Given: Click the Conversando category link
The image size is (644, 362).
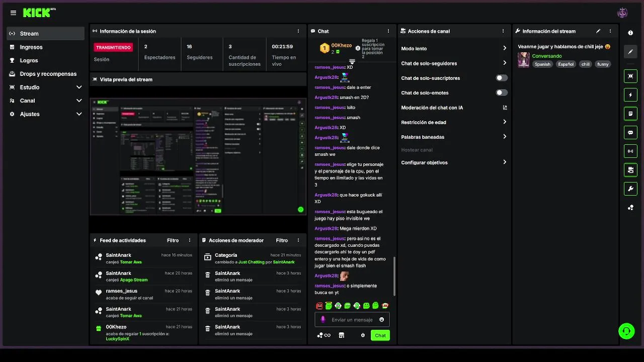Looking at the screenshot, I should (x=547, y=56).
